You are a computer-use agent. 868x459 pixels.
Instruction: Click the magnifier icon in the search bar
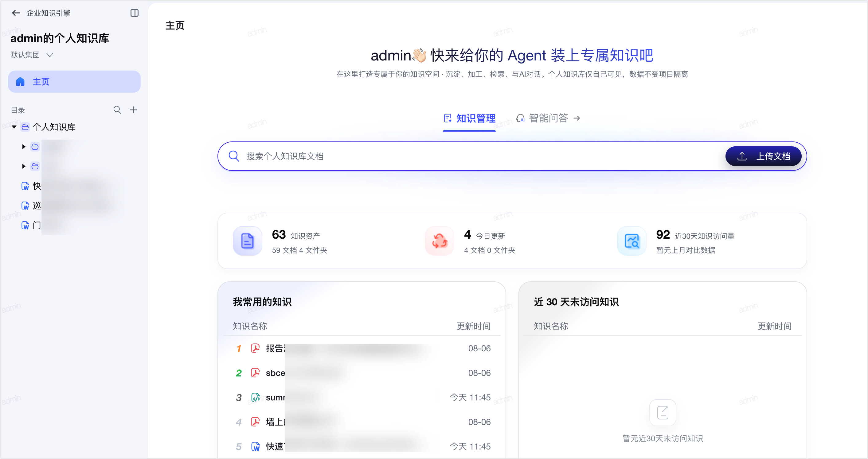pos(233,156)
